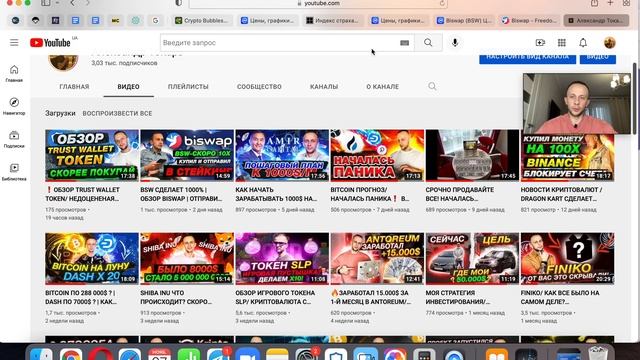Open the НАЧАЛАСЬ ПАНИКА thumbnail
Viewport: 640px width, 360px height.
point(377,156)
